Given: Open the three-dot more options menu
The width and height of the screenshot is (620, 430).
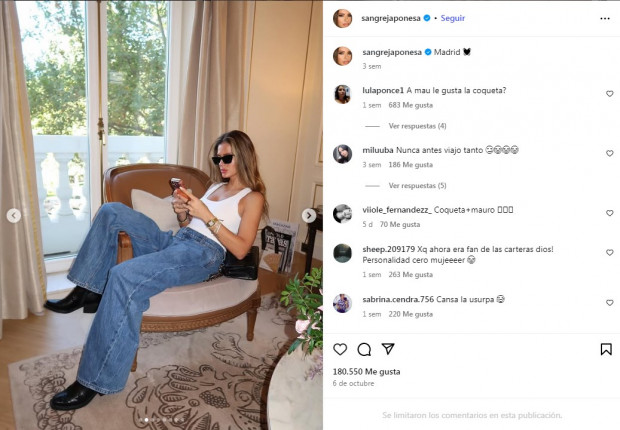Looking at the screenshot, I should pos(605,19).
